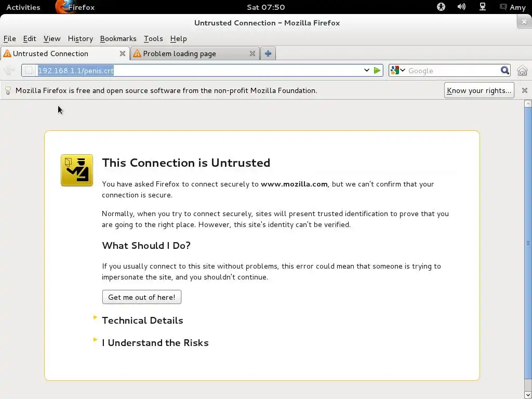
Task: Open Activities overview
Action: [23, 7]
